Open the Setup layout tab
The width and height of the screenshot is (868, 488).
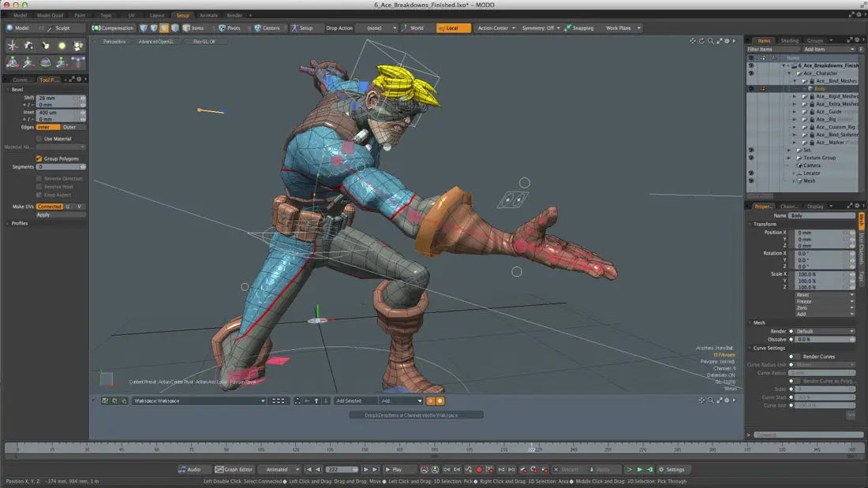pyautogui.click(x=183, y=16)
